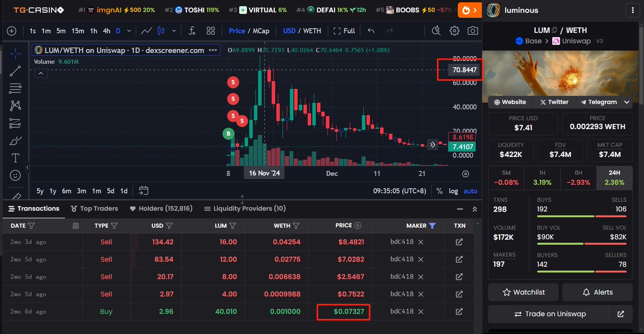Open transaction link for the $8.4821 sell
The height and width of the screenshot is (334, 644).
pos(459,242)
